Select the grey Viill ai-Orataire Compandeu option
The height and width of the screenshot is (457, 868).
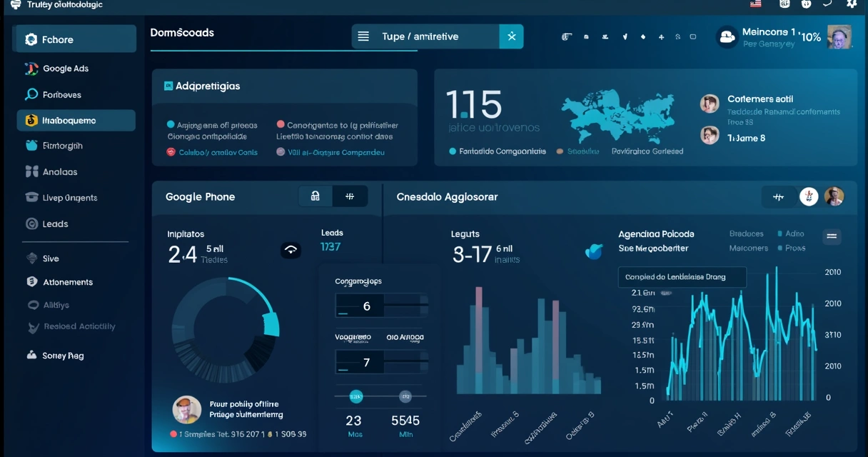(330, 152)
